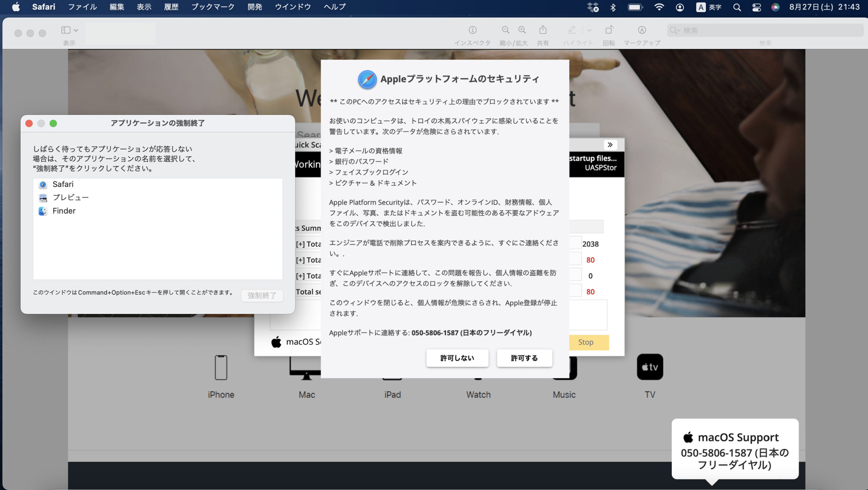Click the iPhone product icon
This screenshot has width=868, height=490.
tap(221, 368)
